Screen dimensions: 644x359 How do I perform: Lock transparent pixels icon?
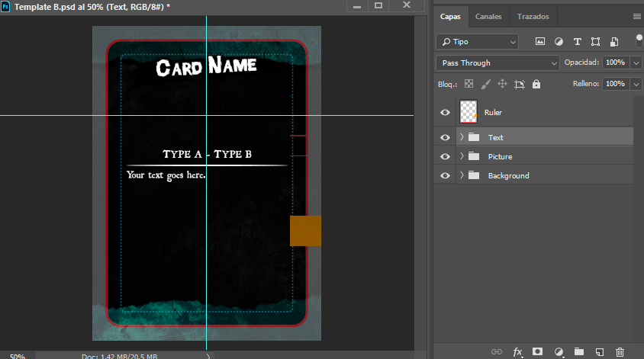(469, 84)
